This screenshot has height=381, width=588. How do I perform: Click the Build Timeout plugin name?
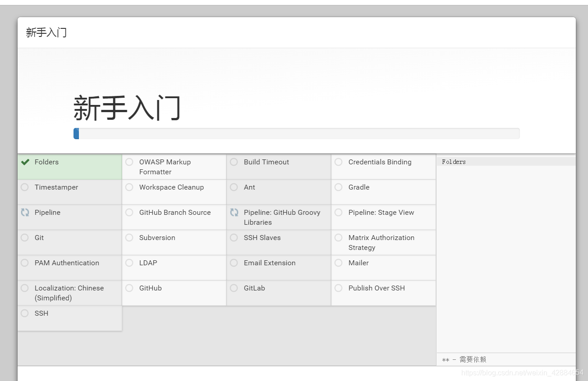click(266, 162)
